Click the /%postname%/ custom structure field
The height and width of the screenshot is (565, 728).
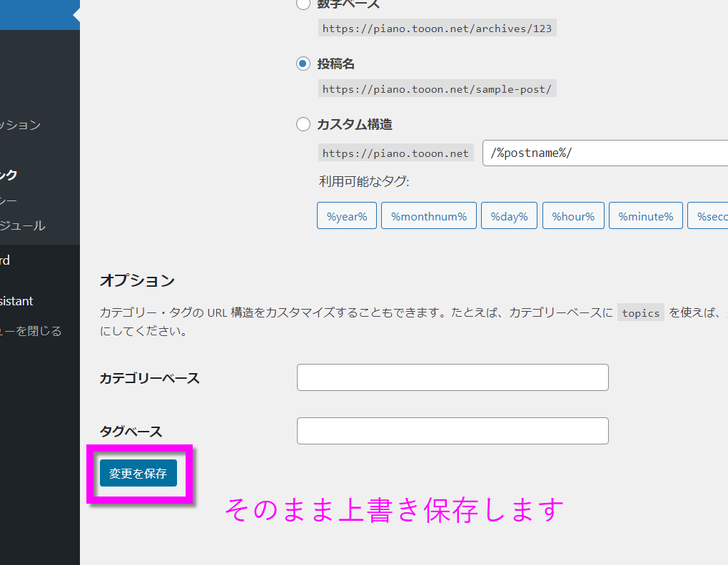point(605,153)
